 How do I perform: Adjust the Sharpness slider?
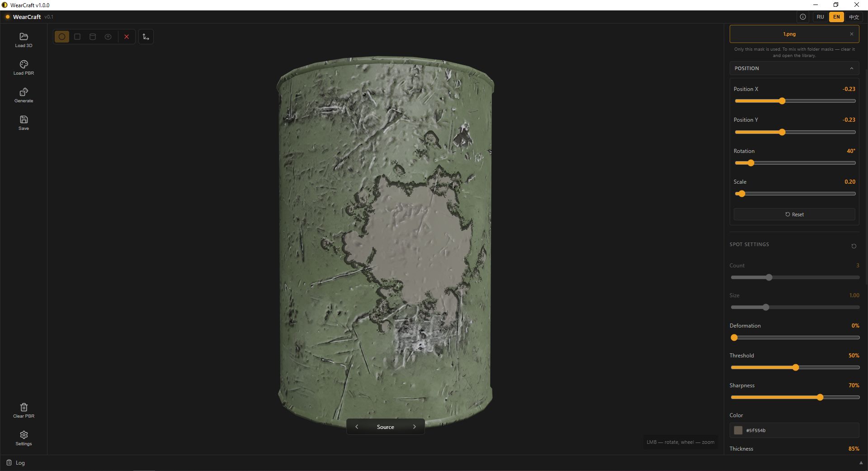click(x=795, y=397)
